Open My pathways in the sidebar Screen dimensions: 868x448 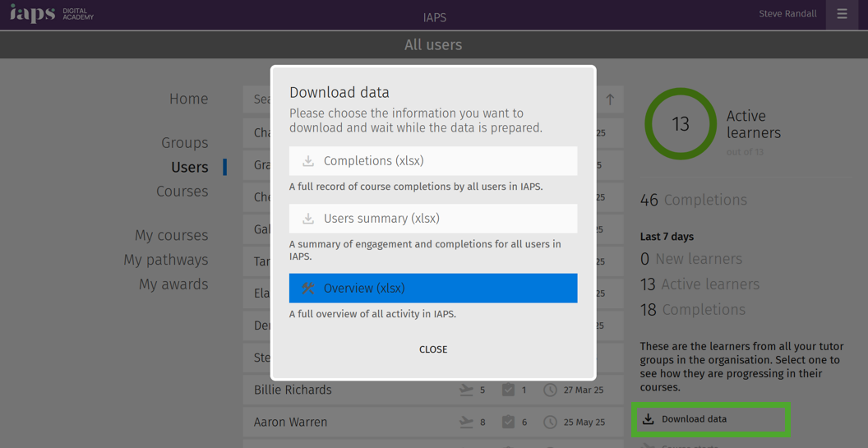pos(166,261)
